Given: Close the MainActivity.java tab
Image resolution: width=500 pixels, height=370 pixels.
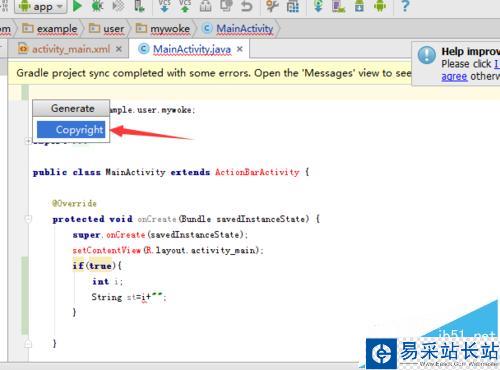Looking at the screenshot, I should (239, 49).
